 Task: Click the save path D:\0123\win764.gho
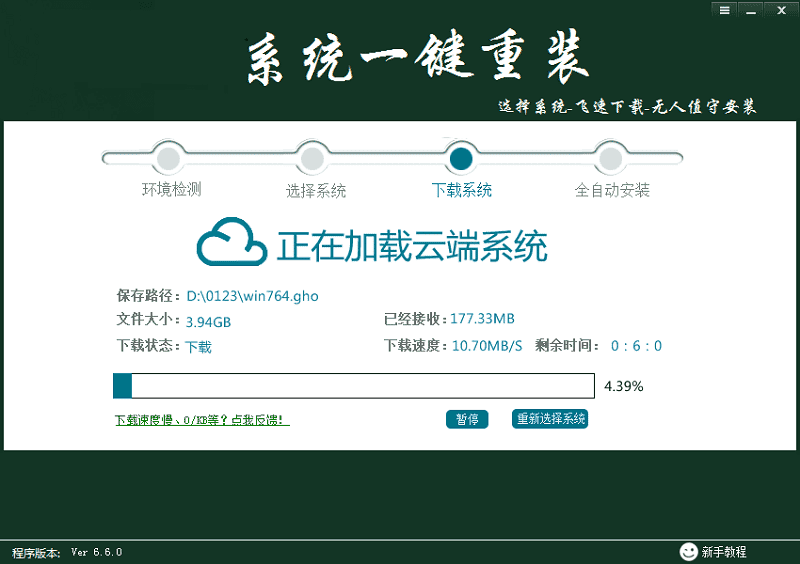tap(252, 296)
